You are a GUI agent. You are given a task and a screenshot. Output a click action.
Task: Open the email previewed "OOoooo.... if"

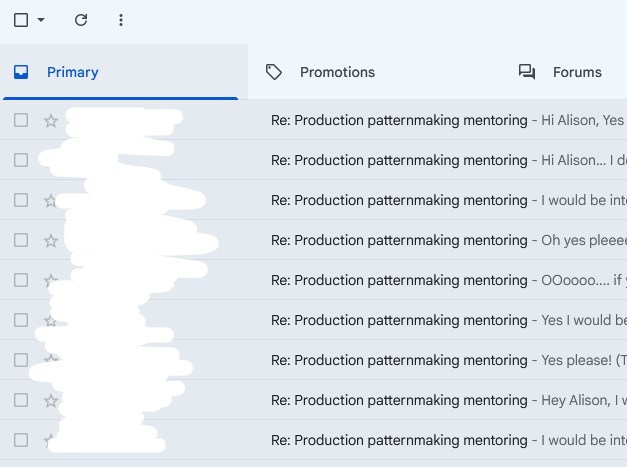click(314, 280)
